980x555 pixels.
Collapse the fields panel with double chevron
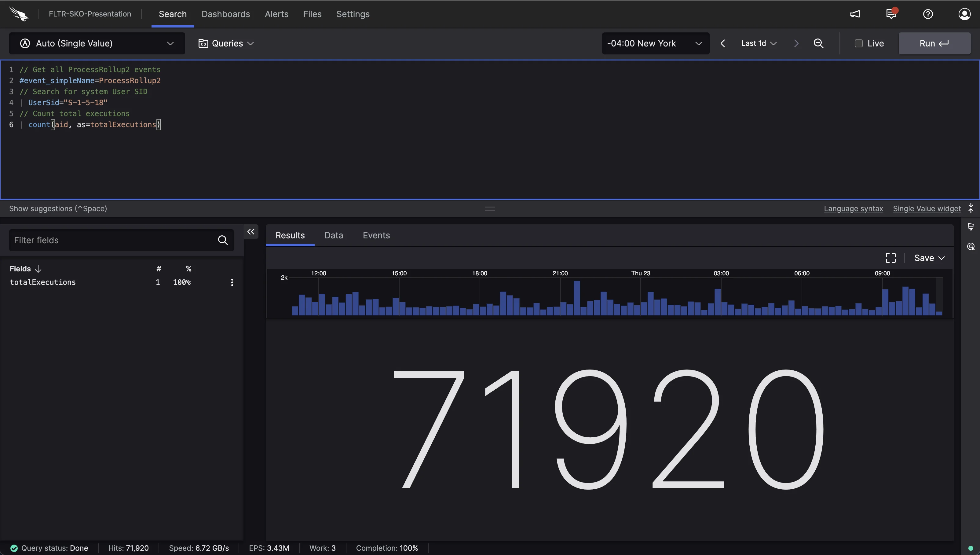(251, 232)
